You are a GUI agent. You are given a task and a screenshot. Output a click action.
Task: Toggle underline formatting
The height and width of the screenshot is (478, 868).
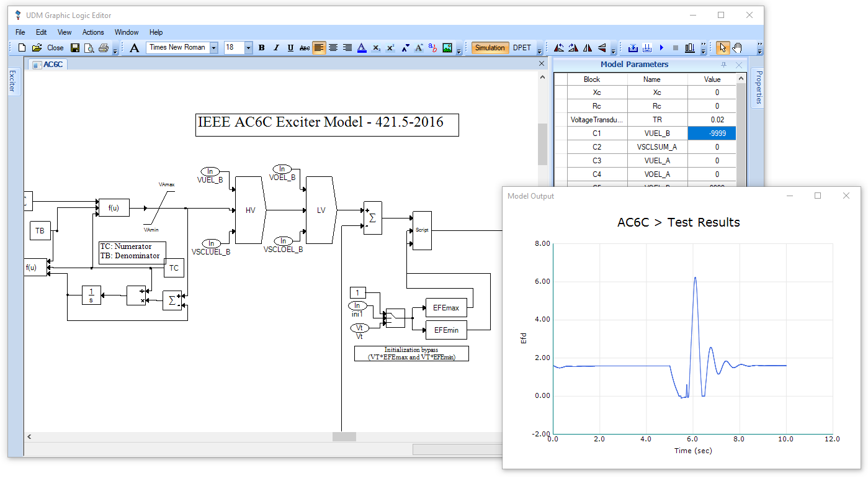[x=290, y=47]
